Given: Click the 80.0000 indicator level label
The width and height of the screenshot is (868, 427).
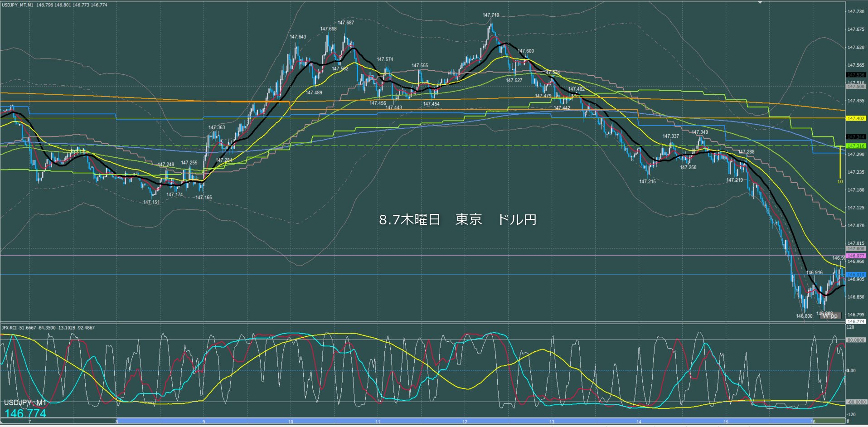Looking at the screenshot, I should (856, 340).
